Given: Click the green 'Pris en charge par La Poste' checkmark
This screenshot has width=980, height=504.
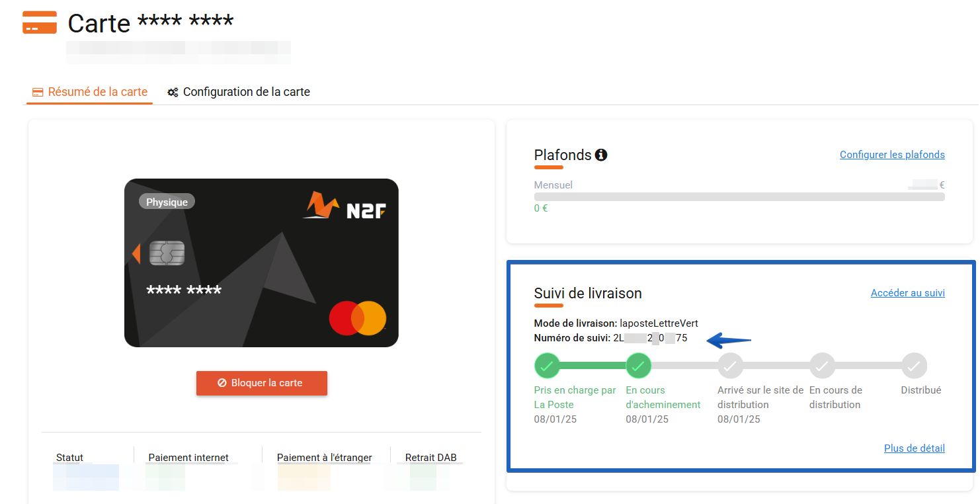Looking at the screenshot, I should (x=547, y=365).
